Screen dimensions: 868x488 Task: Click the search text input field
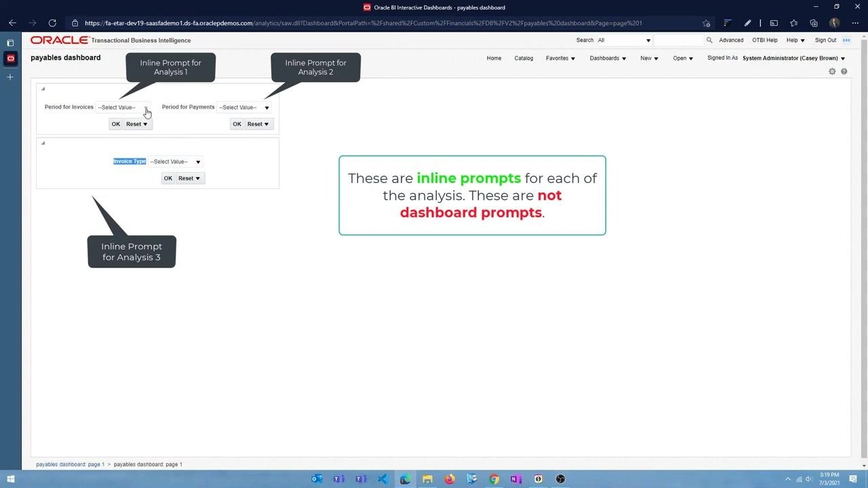(x=679, y=40)
